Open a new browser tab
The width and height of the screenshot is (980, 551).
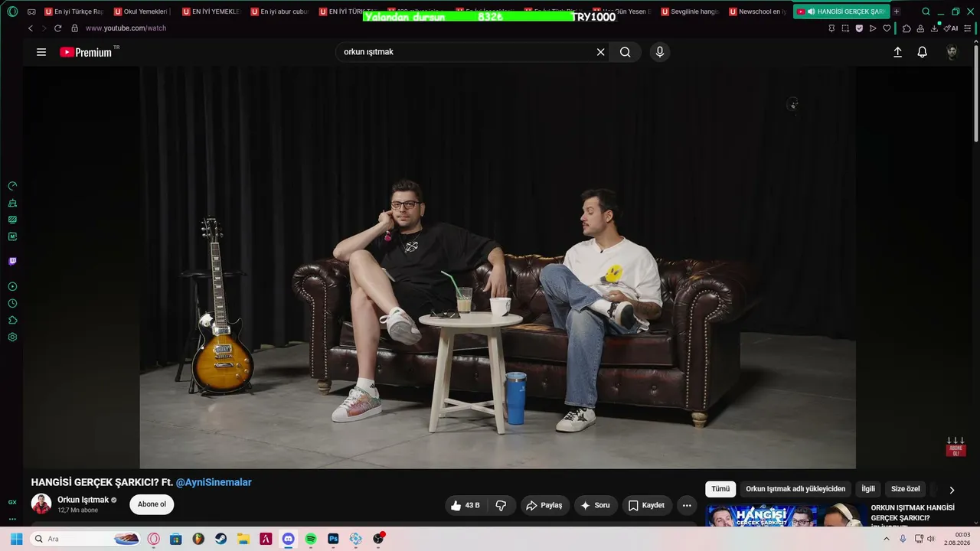coord(897,11)
